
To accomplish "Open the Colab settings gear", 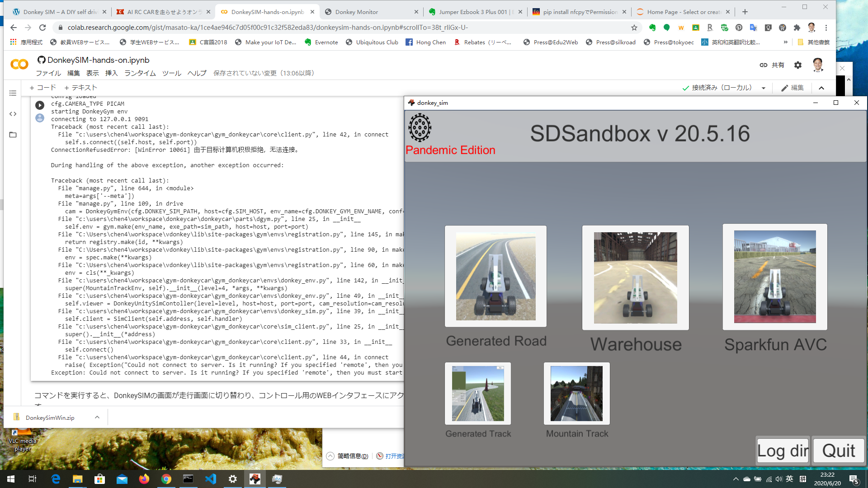I will coord(798,65).
